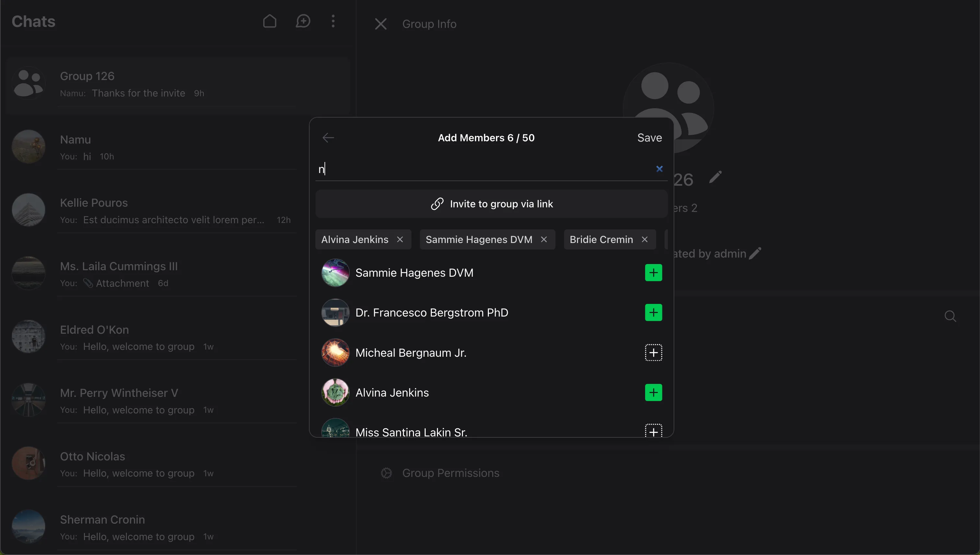Open the Eldred O'Kon chat
980x555 pixels.
click(178, 337)
